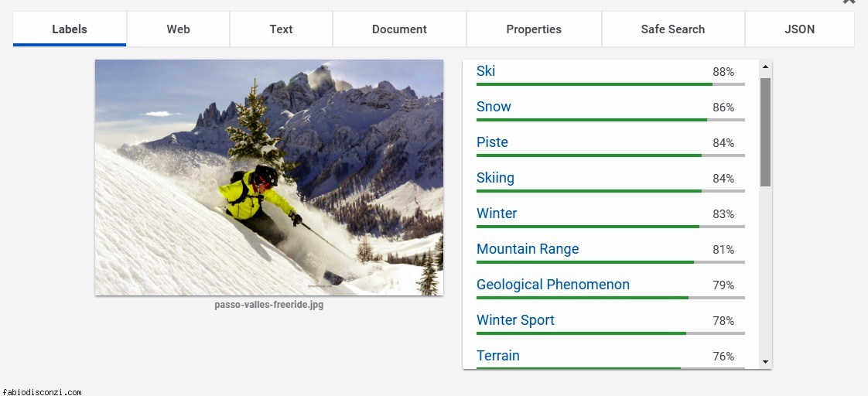Select the Labels tab

click(70, 29)
